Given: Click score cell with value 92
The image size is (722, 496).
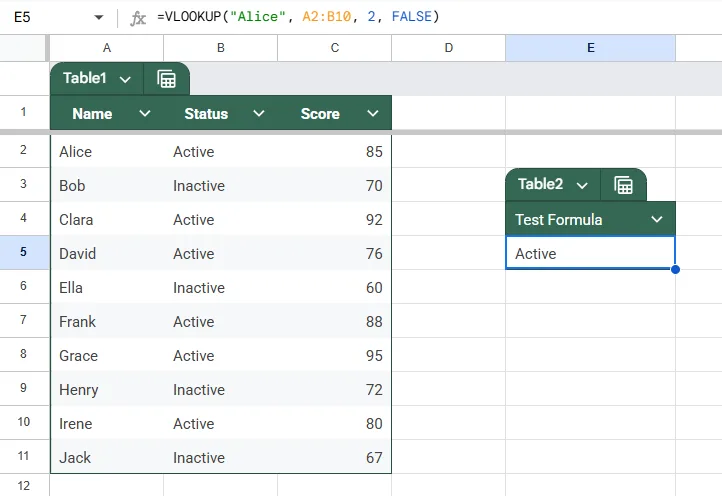Looking at the screenshot, I should (x=335, y=220).
